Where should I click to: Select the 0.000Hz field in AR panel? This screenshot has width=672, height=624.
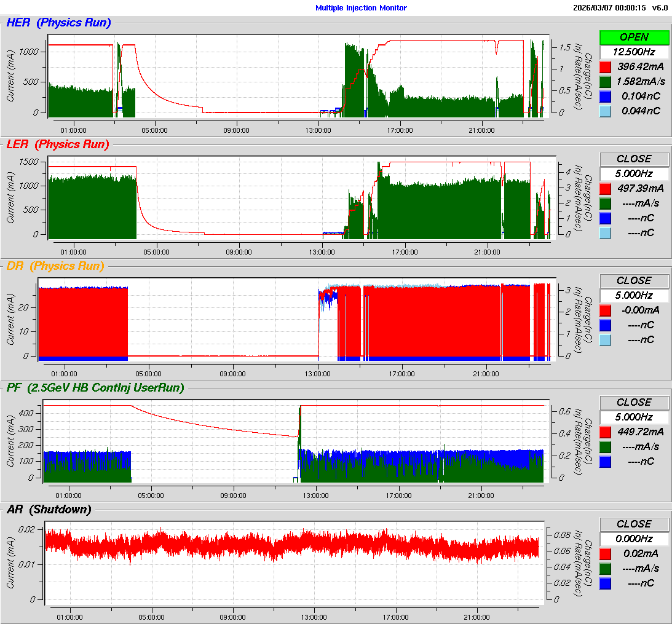634,539
